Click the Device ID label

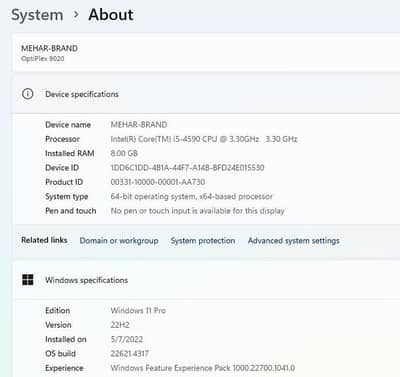(62, 168)
